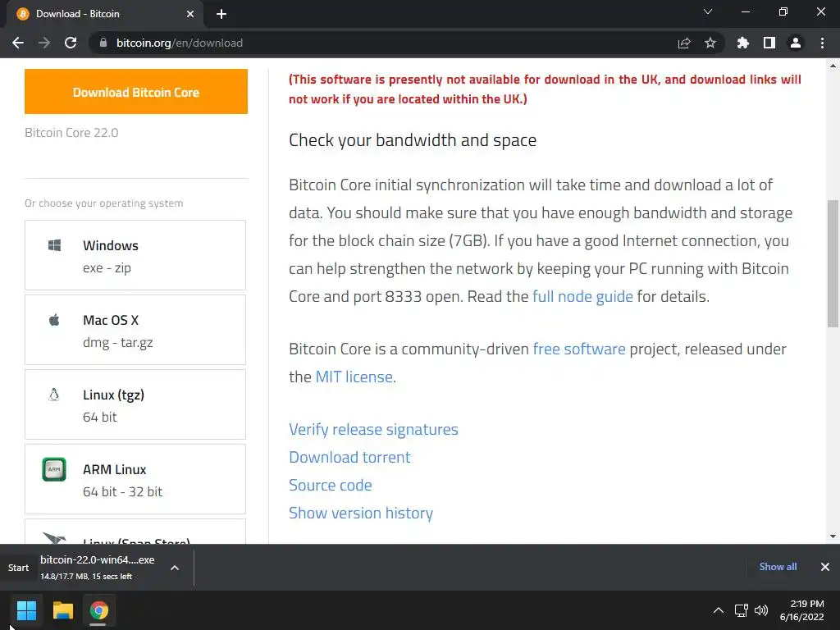
Task: Close the downloads bar
Action: tap(825, 566)
